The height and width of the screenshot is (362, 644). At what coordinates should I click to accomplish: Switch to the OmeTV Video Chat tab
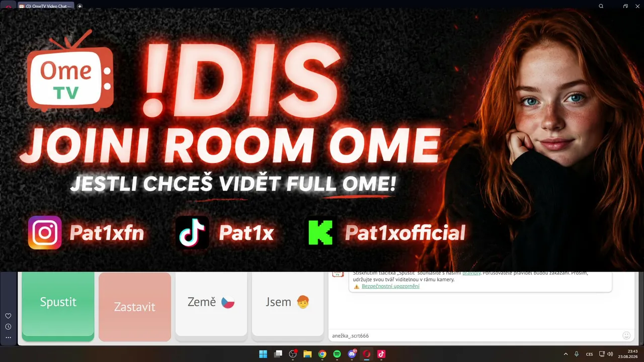[x=46, y=6]
